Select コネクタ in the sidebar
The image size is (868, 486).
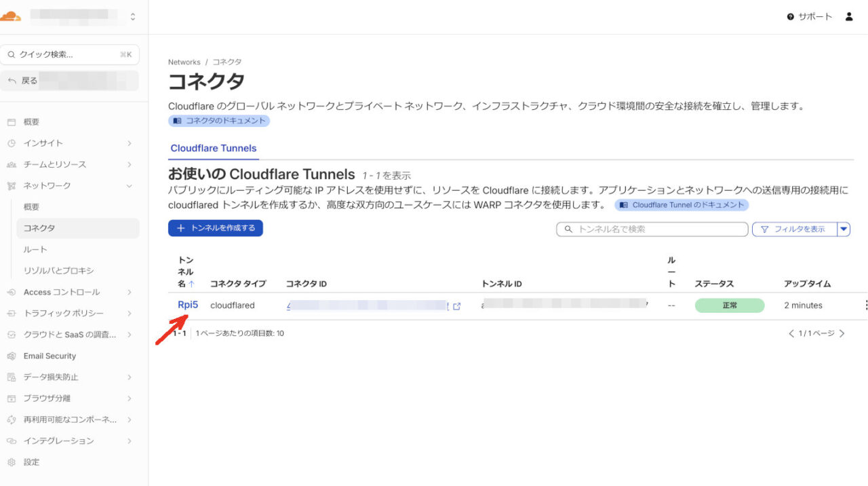tap(77, 228)
